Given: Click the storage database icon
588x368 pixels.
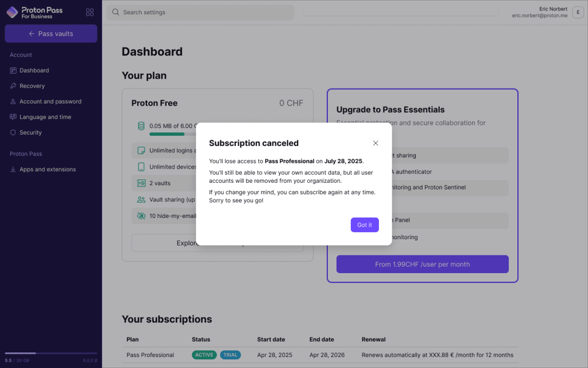Looking at the screenshot, I should [x=141, y=126].
